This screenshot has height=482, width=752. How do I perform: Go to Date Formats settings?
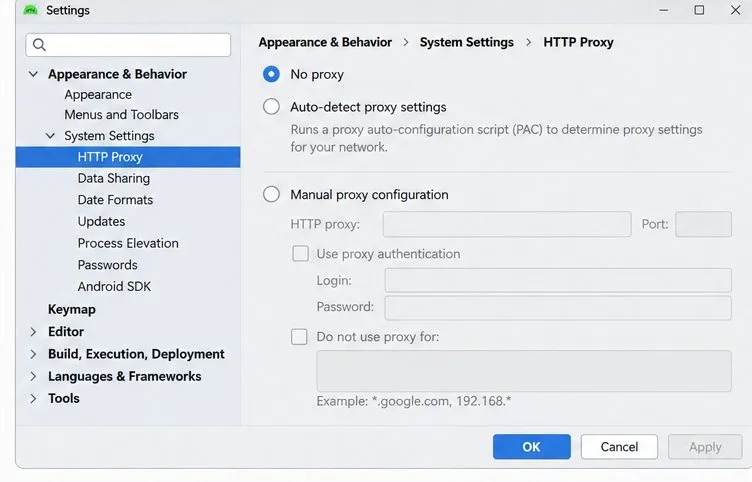pos(115,200)
